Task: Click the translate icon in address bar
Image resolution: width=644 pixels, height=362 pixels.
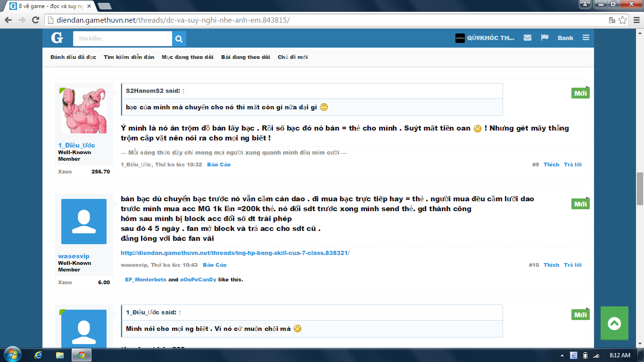Action: 612,20
